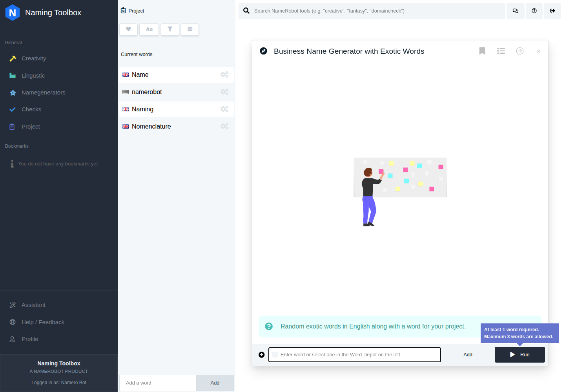
Task: Click the UK flag next to Nomenclature
Action: [x=126, y=127]
